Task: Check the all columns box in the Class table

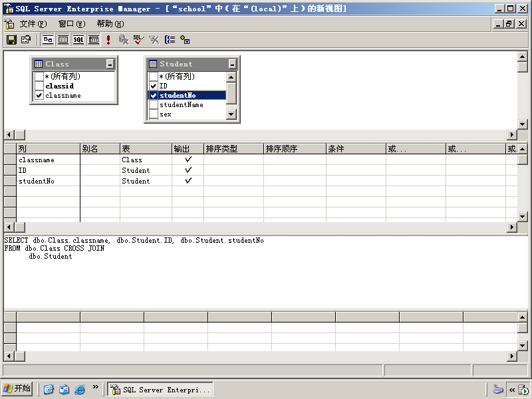Action: click(39, 76)
